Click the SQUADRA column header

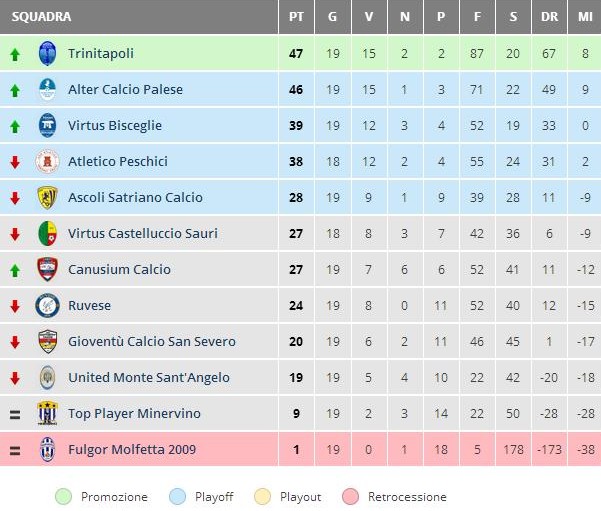41,17
